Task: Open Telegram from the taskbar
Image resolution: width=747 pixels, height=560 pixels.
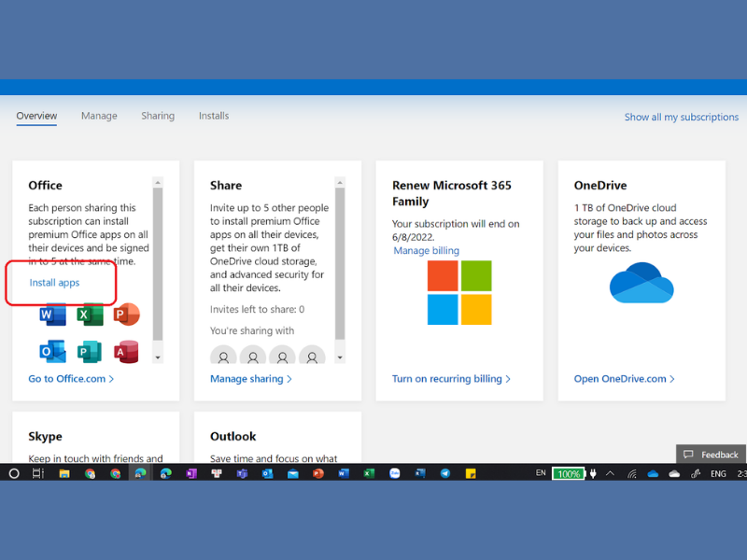Action: (x=445, y=473)
